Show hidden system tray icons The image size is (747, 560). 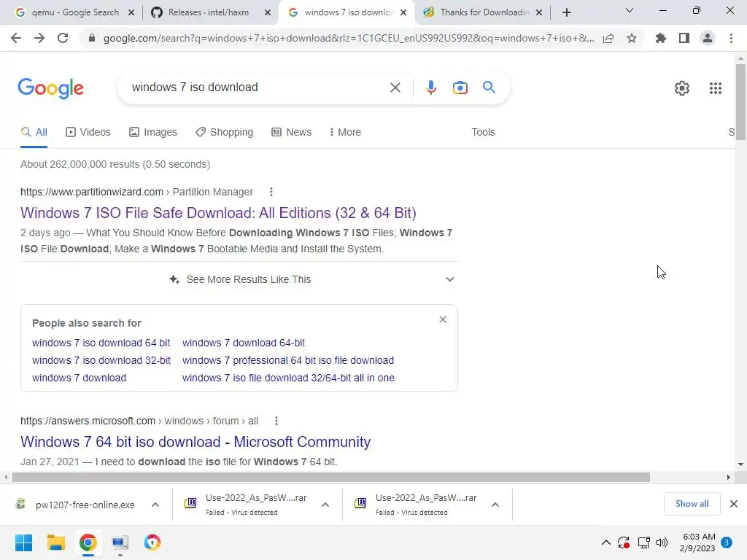click(605, 542)
